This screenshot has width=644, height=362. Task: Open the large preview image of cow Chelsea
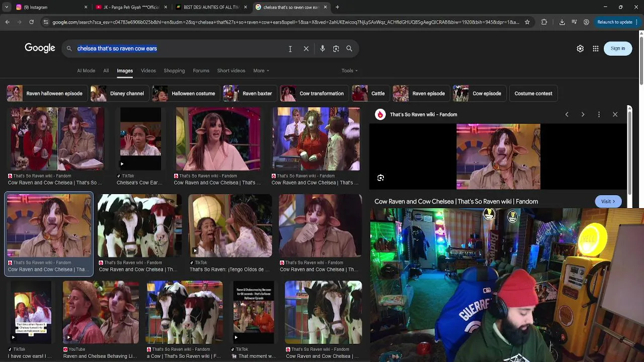coord(498,156)
